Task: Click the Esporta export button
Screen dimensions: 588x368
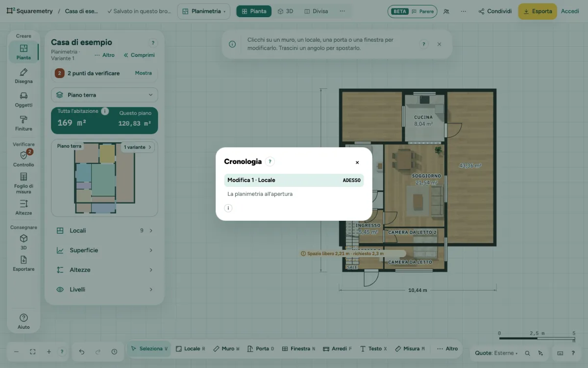Action: pos(538,11)
